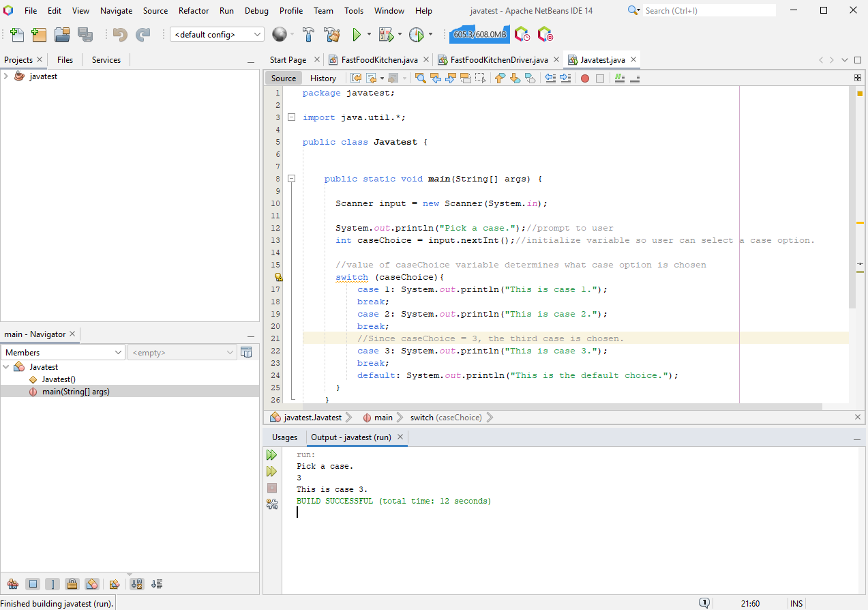Viewport: 868px width, 610px height.
Task: Toggle Show Non-Public Members lock filter
Action: 72,584
